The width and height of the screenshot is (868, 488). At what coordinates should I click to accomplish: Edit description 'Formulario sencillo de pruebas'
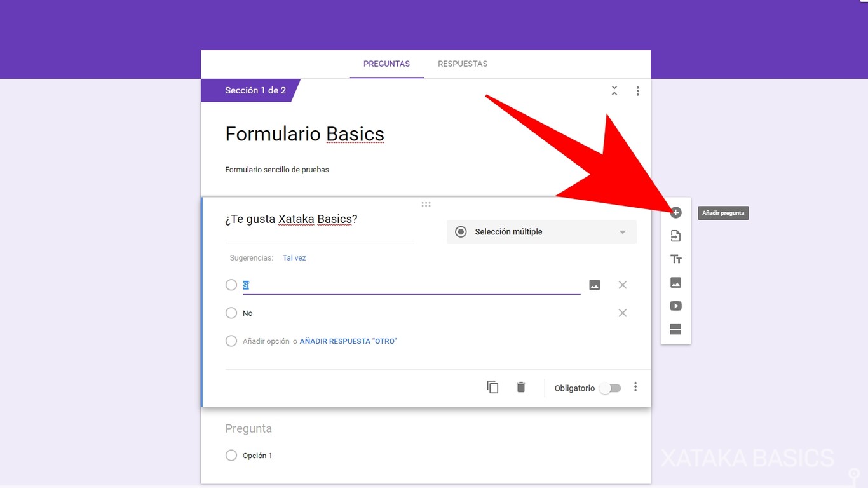277,170
